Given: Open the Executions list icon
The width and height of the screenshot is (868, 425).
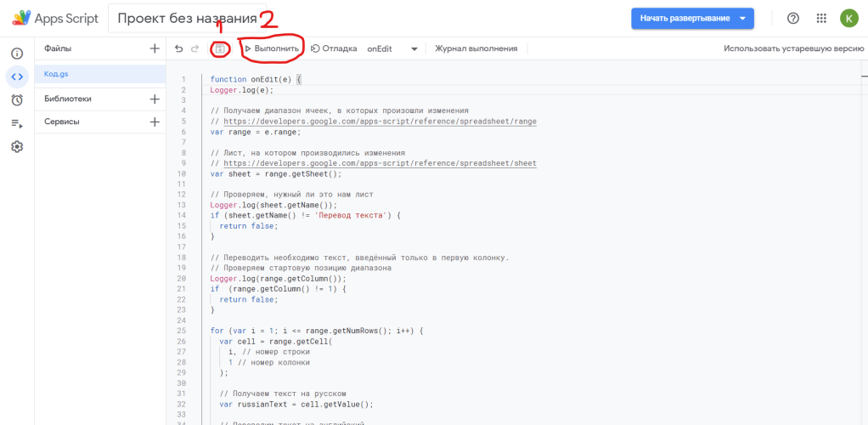Looking at the screenshot, I should (x=17, y=123).
